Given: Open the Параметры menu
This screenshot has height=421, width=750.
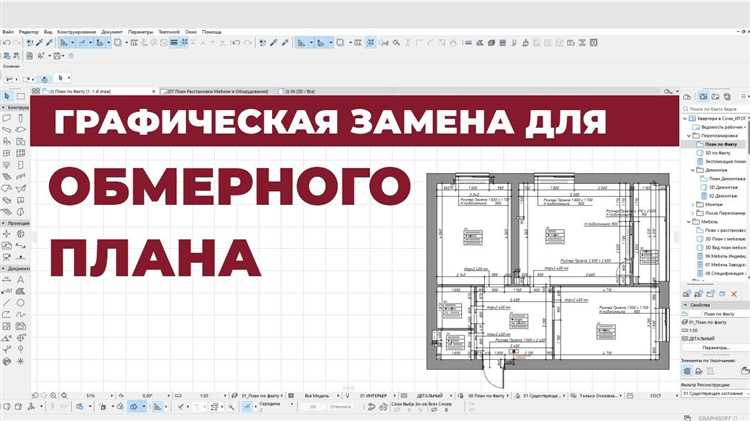Looking at the screenshot, I should 141,32.
